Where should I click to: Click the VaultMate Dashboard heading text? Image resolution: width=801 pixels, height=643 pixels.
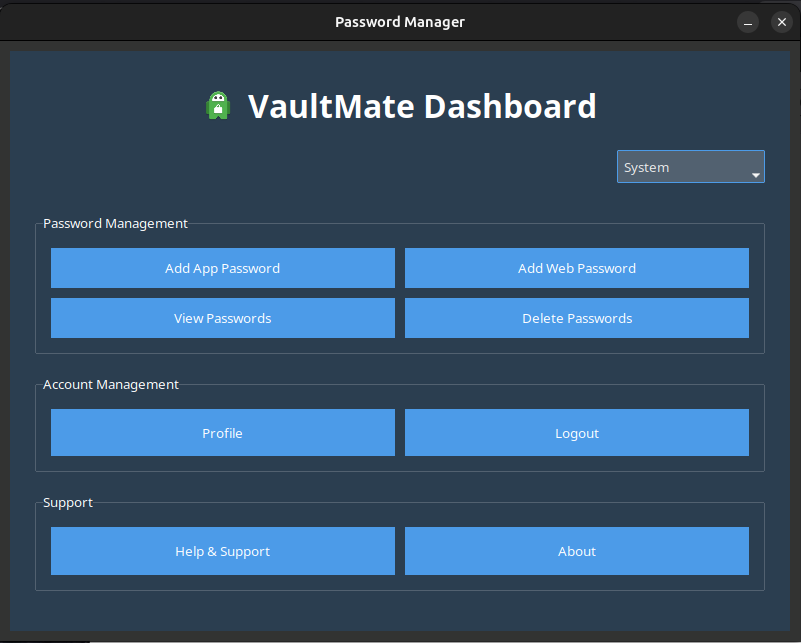click(421, 106)
